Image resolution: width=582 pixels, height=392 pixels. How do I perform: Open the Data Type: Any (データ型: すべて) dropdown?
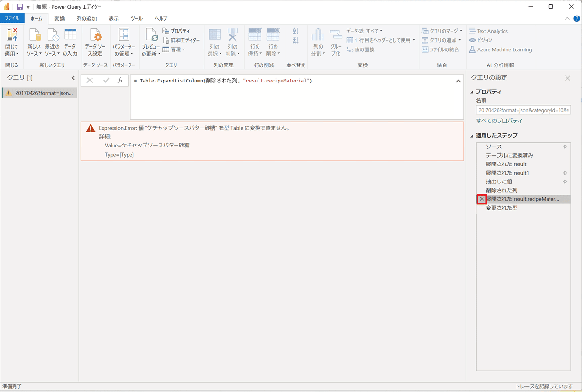365,31
